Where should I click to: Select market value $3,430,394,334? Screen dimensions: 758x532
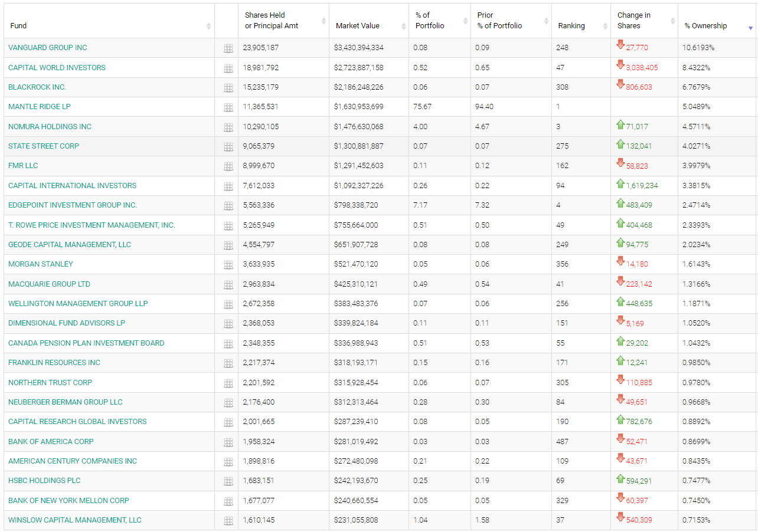(358, 48)
